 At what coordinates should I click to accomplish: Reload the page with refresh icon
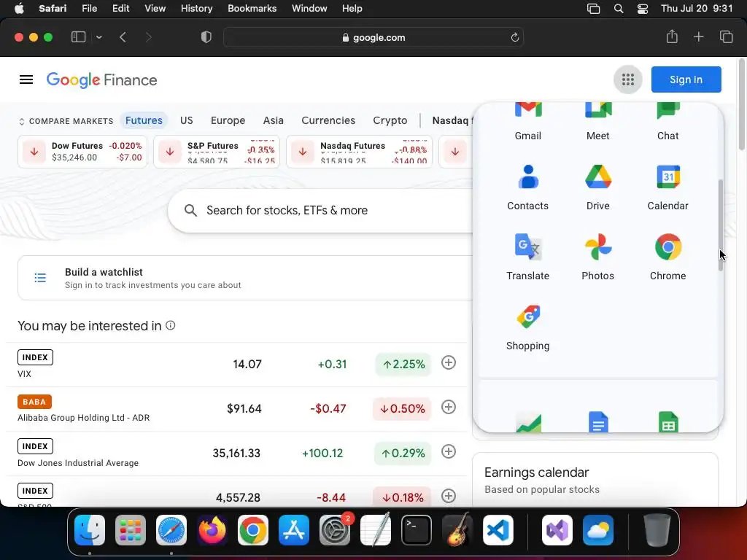coord(514,37)
